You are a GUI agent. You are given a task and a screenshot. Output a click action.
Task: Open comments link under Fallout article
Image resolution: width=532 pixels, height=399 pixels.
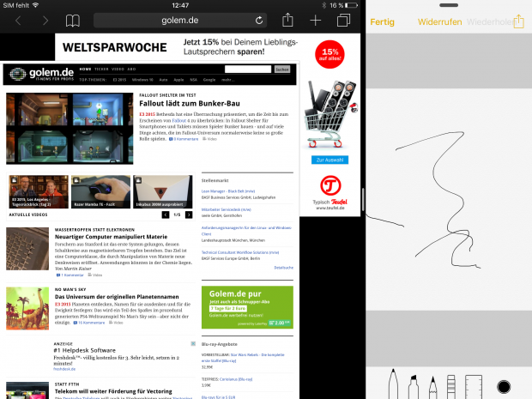click(x=184, y=139)
